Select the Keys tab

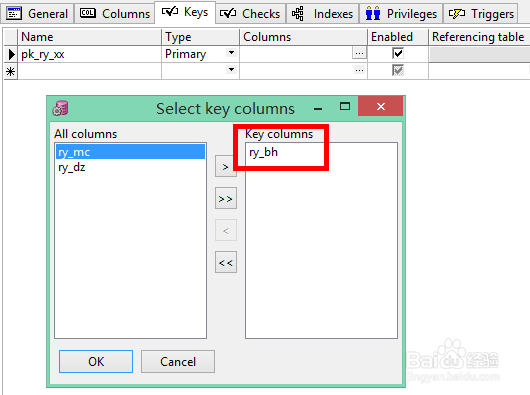point(185,12)
